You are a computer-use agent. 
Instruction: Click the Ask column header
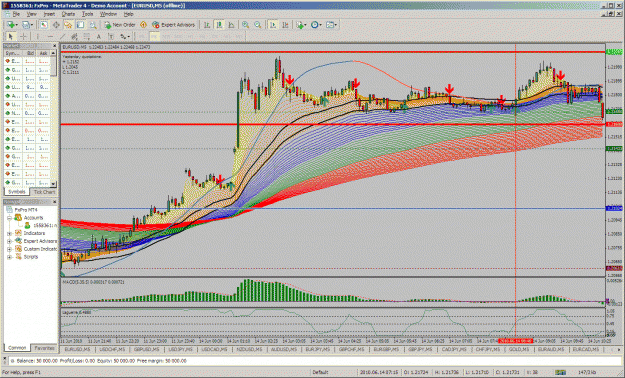pyautogui.click(x=43, y=53)
